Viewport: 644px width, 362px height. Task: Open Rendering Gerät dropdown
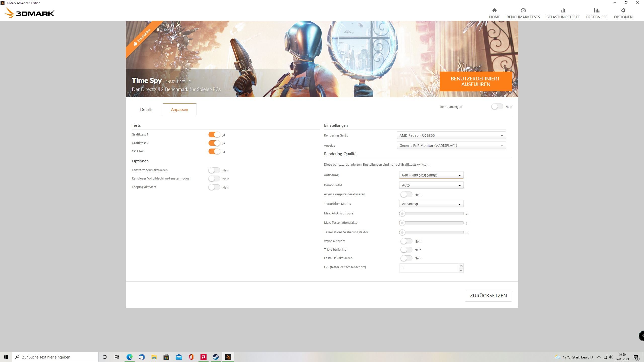pyautogui.click(x=451, y=135)
